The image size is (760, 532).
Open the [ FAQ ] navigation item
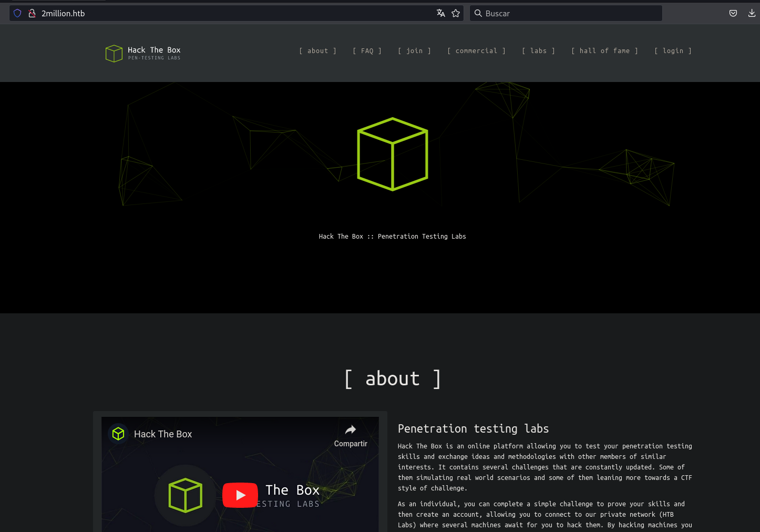[367, 51]
